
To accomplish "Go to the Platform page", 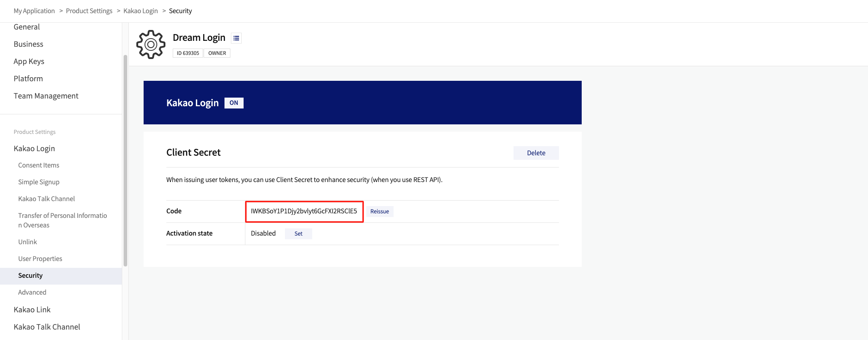I will (x=28, y=79).
